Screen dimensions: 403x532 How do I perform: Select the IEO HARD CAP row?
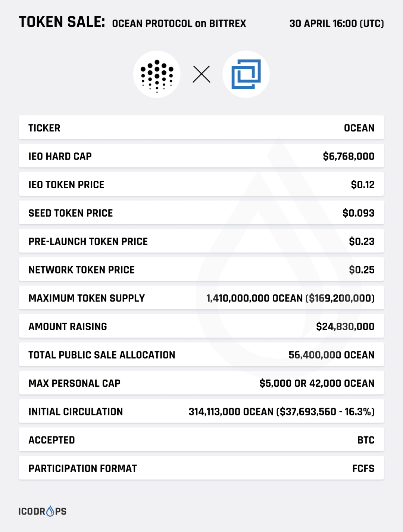(201, 156)
